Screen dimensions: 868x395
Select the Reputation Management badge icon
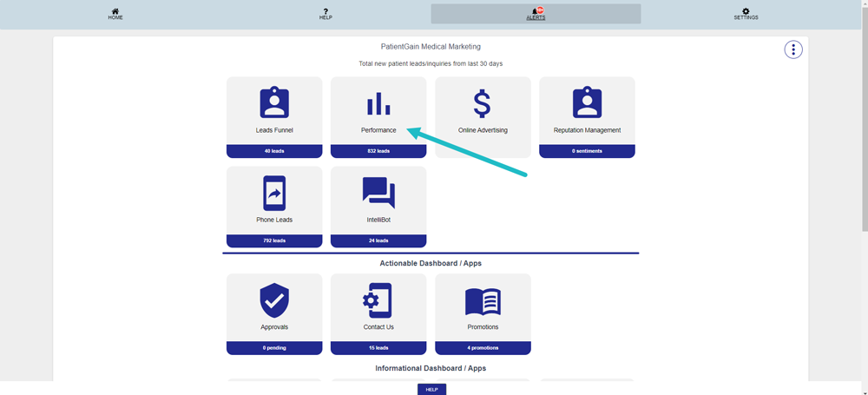587,102
